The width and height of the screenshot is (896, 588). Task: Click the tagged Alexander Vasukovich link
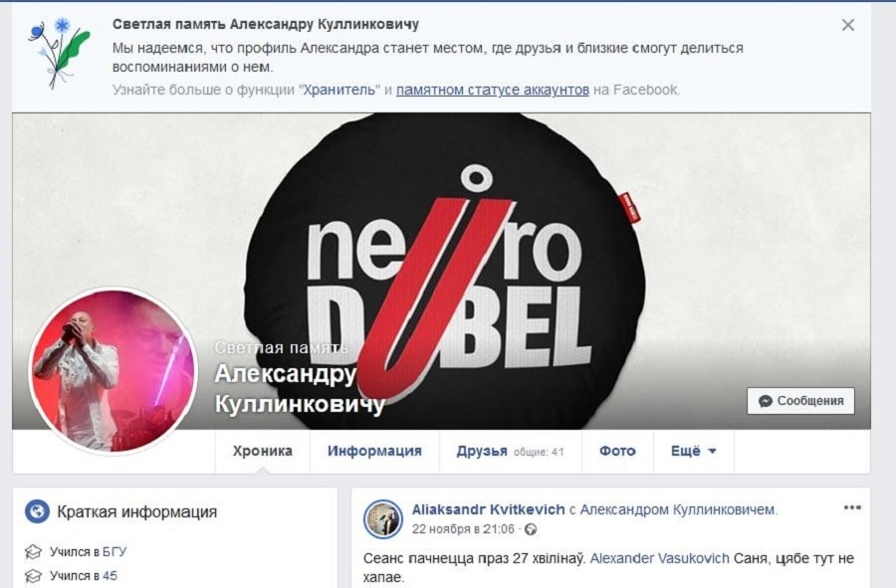659,558
